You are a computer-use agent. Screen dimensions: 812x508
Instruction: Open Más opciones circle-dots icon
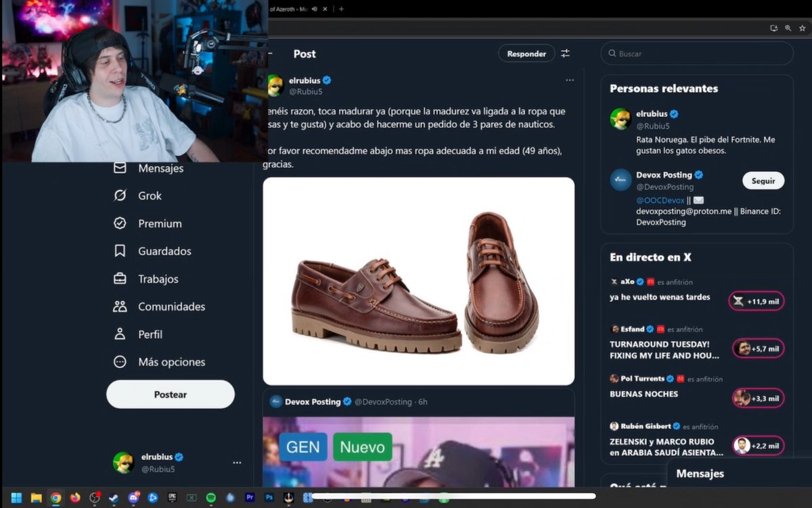[x=120, y=362]
